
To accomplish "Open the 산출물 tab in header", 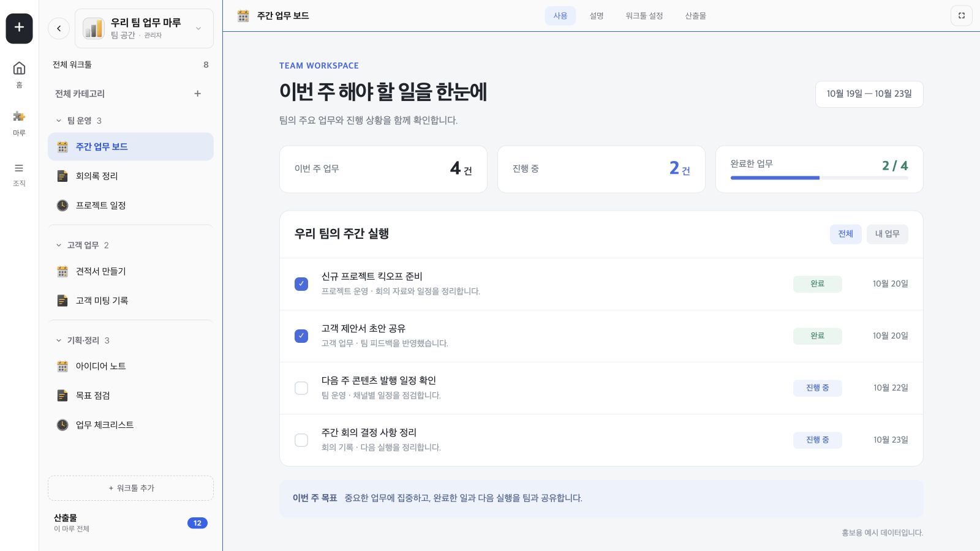I will pos(695,16).
